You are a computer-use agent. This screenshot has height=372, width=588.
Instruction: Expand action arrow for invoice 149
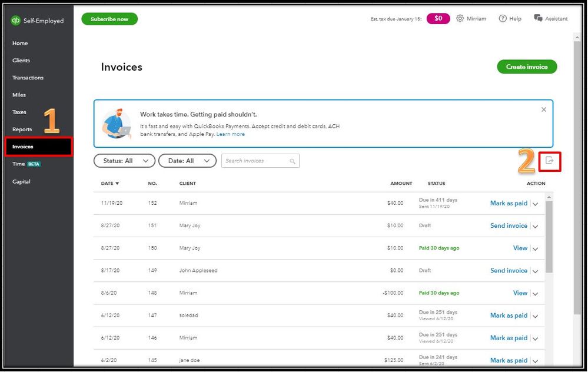point(536,271)
